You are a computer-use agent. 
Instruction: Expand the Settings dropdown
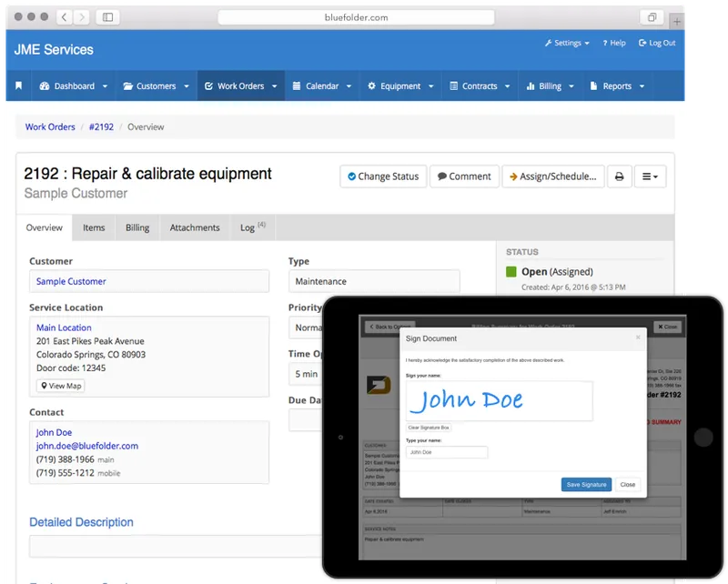pyautogui.click(x=567, y=43)
